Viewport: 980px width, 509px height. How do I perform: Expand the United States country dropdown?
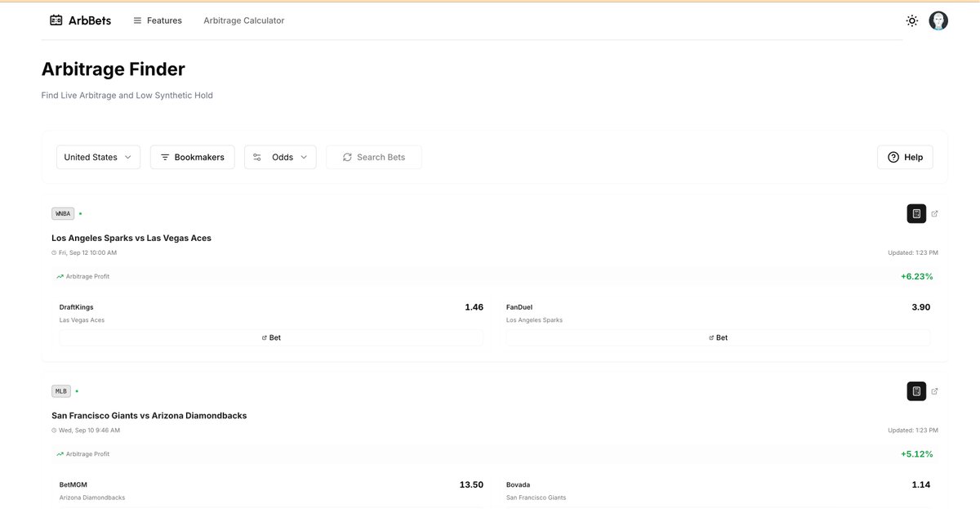[x=98, y=157]
